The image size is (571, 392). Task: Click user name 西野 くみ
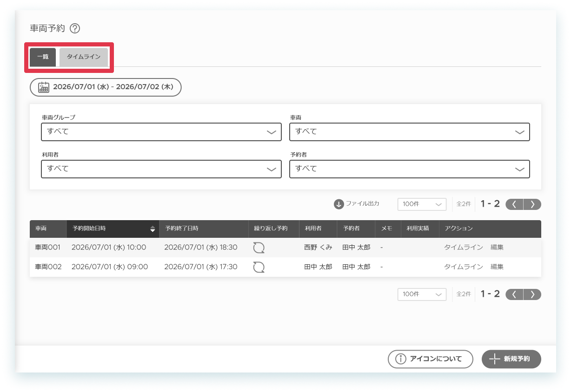pyautogui.click(x=318, y=248)
